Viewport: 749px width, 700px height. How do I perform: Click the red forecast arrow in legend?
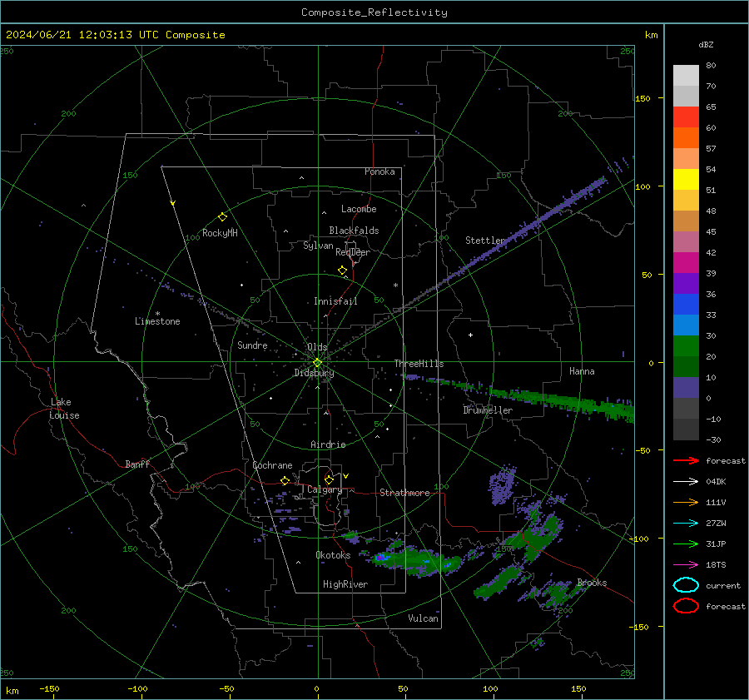click(686, 460)
